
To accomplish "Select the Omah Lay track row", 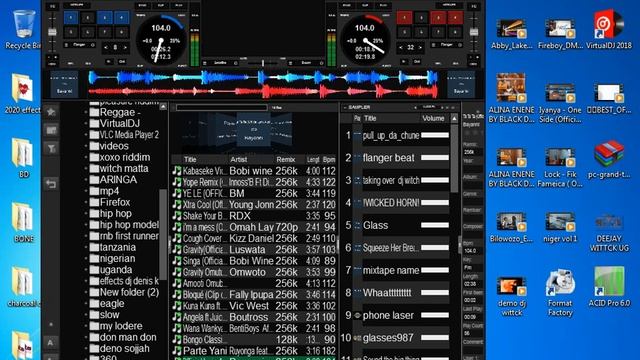I will [254, 227].
